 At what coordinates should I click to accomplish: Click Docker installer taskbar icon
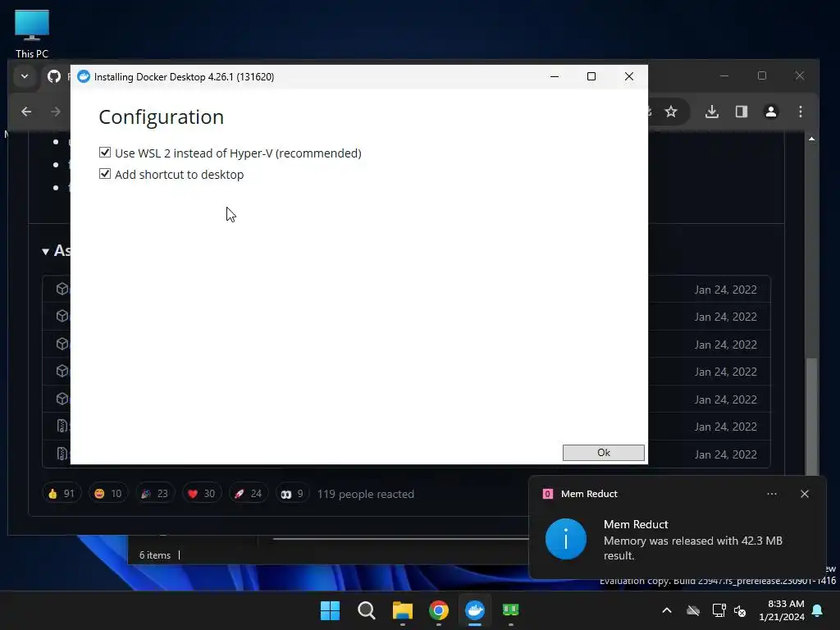(475, 610)
